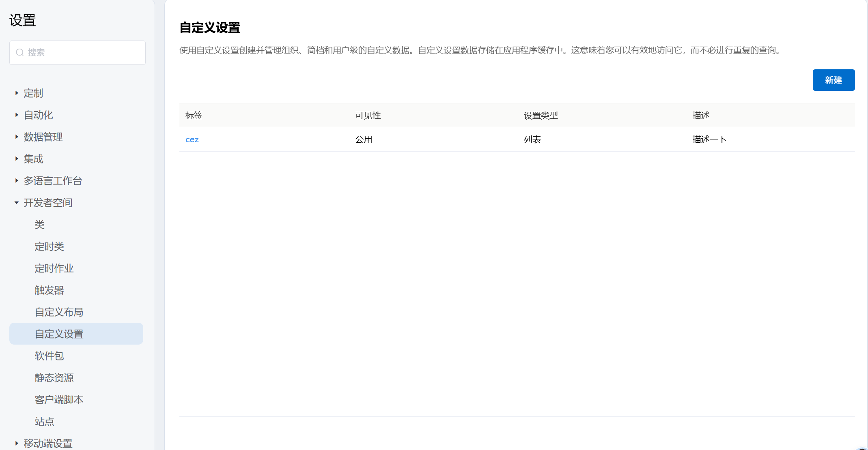Open the cez custom setting link
Screen dimensions: 868x450
(x=192, y=139)
